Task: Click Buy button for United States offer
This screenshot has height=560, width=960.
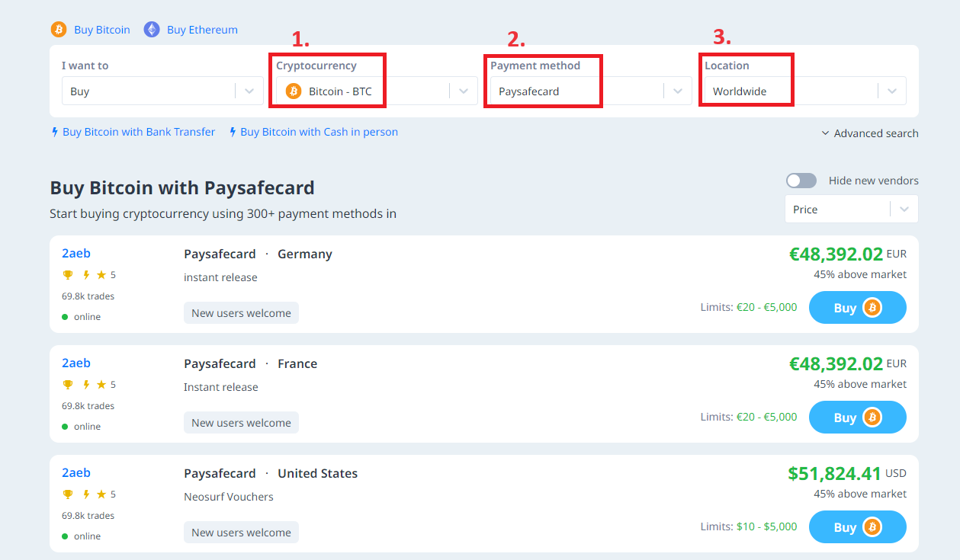Action: [858, 527]
